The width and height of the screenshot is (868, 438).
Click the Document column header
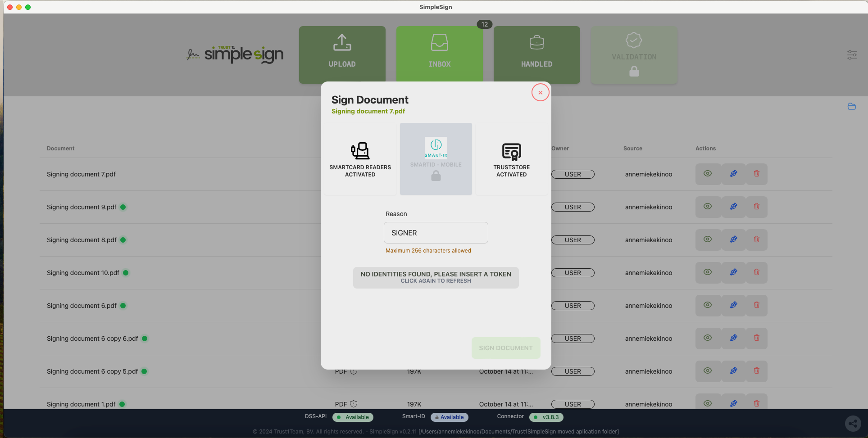click(x=61, y=149)
